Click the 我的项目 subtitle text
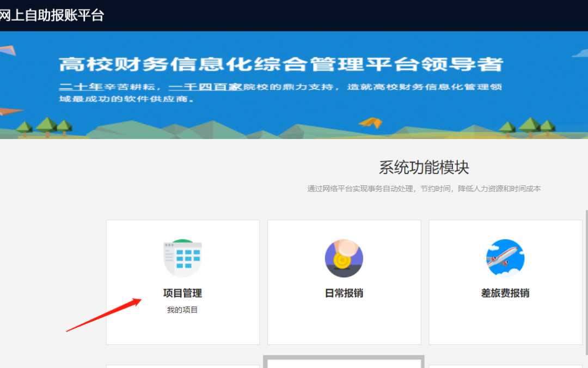Viewport: 588px width, 368px height. 182,310
